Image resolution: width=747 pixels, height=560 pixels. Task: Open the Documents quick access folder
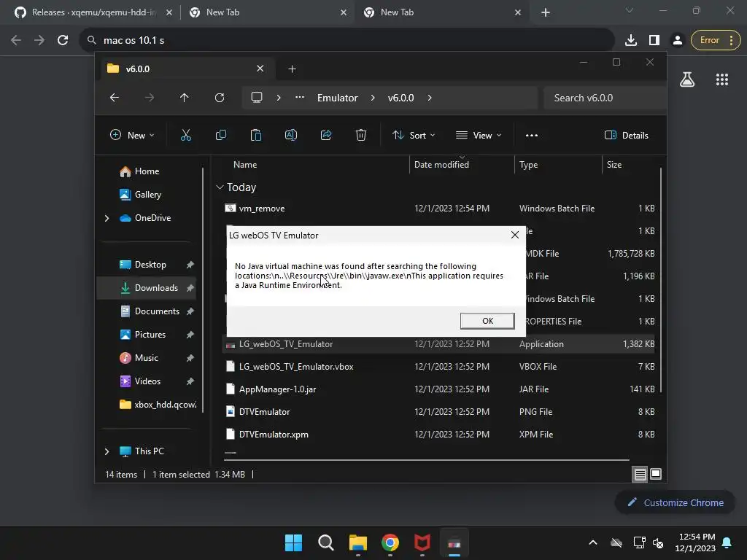pyautogui.click(x=157, y=311)
